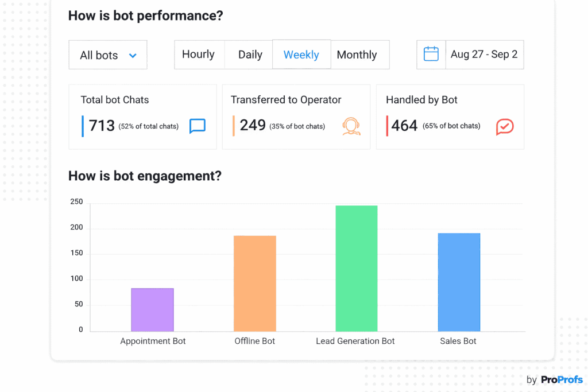Open the calendar icon for date selection
588x392 pixels.
tap(431, 54)
